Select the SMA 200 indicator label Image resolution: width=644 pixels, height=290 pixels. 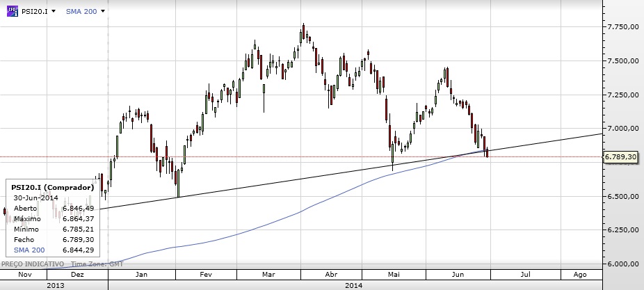[81, 12]
